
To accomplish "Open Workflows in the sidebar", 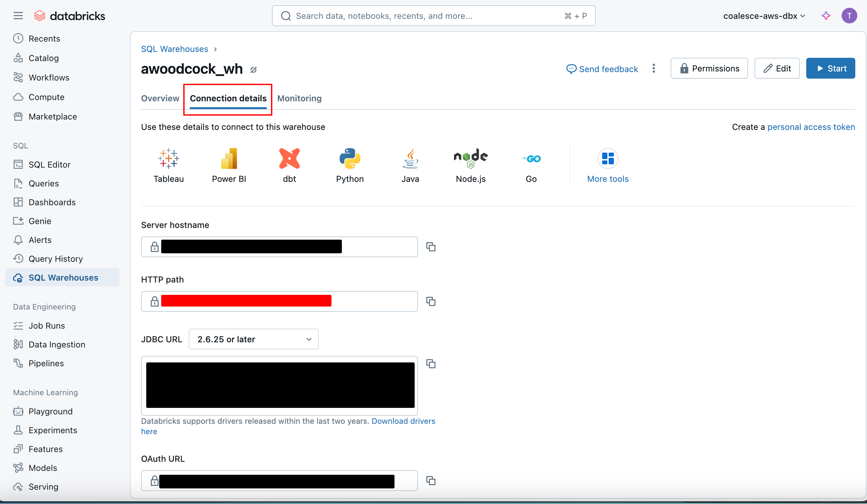I will coord(63,78).
